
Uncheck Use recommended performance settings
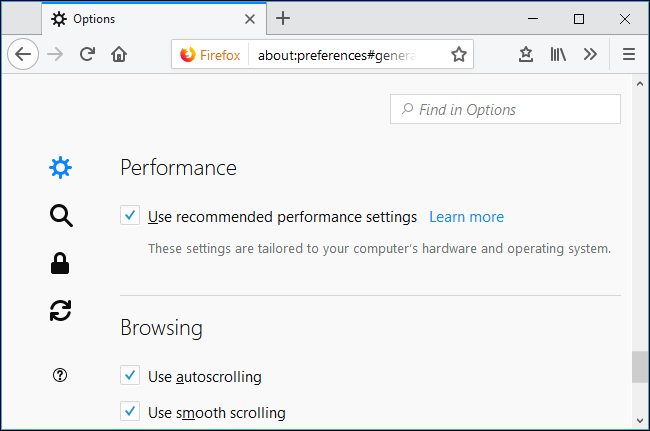tap(130, 216)
